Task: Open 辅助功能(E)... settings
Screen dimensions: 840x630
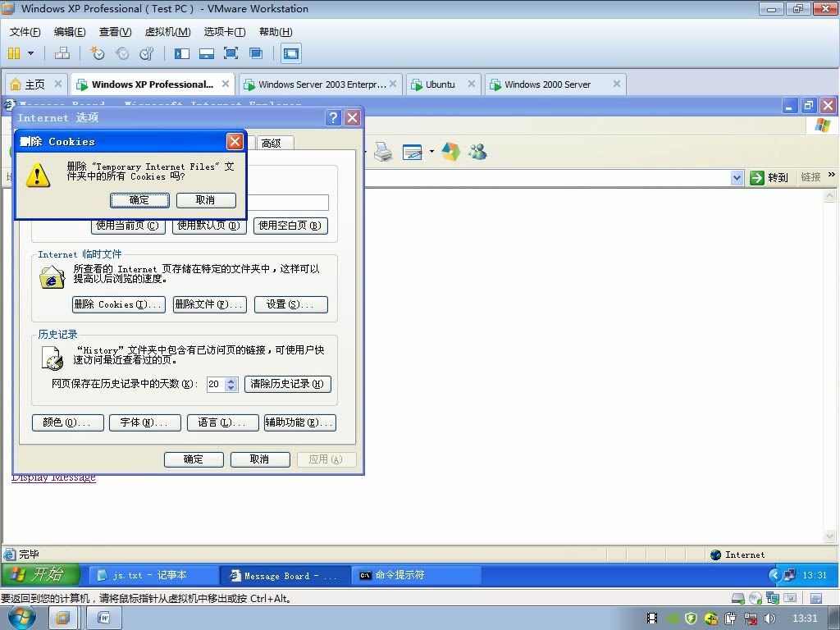Action: [300, 422]
